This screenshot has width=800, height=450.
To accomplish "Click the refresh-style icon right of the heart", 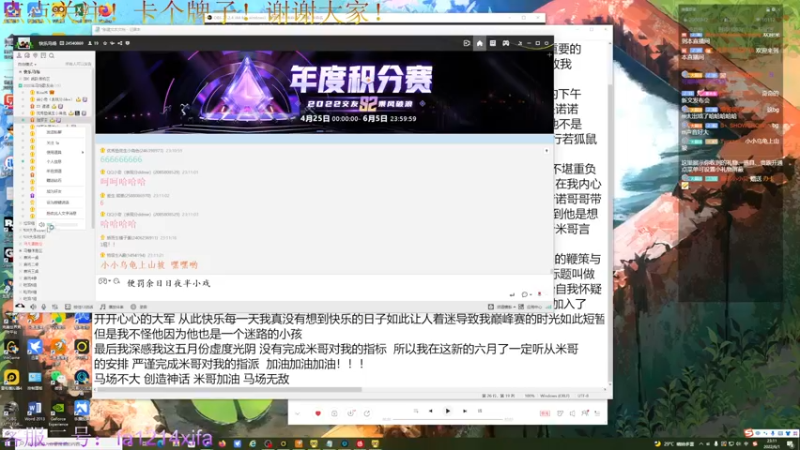I will pos(367,413).
